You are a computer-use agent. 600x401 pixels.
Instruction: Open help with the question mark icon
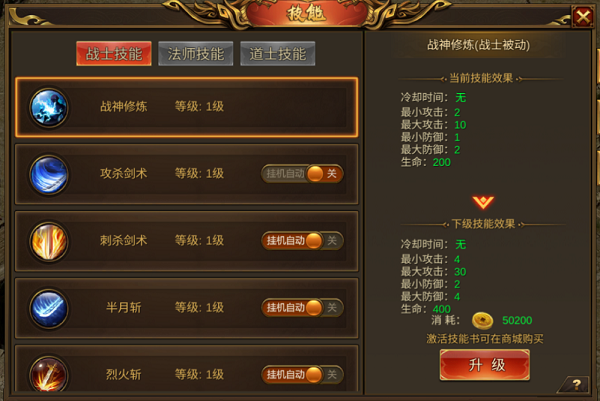click(576, 384)
